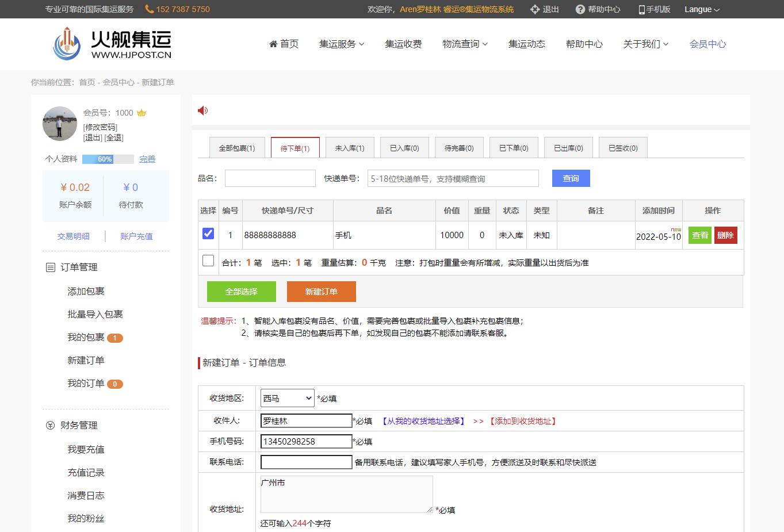Click the blue 查询 button
The width and height of the screenshot is (784, 532).
571,178
